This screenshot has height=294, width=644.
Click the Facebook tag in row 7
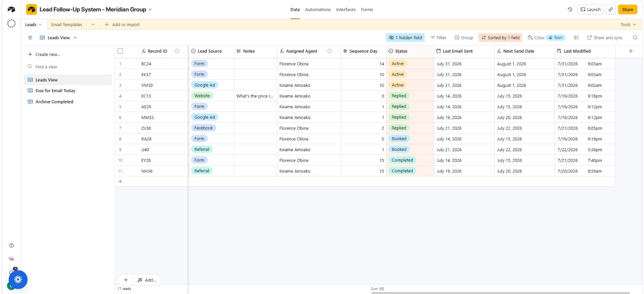204,128
